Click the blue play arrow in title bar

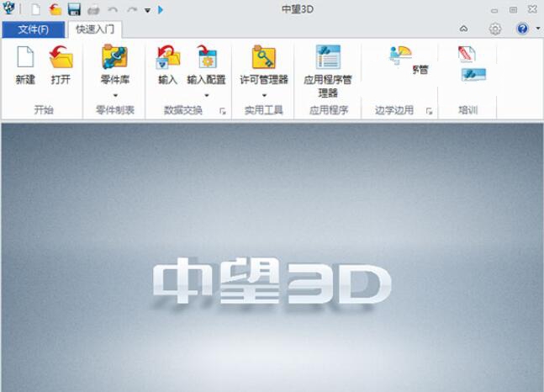(x=161, y=10)
